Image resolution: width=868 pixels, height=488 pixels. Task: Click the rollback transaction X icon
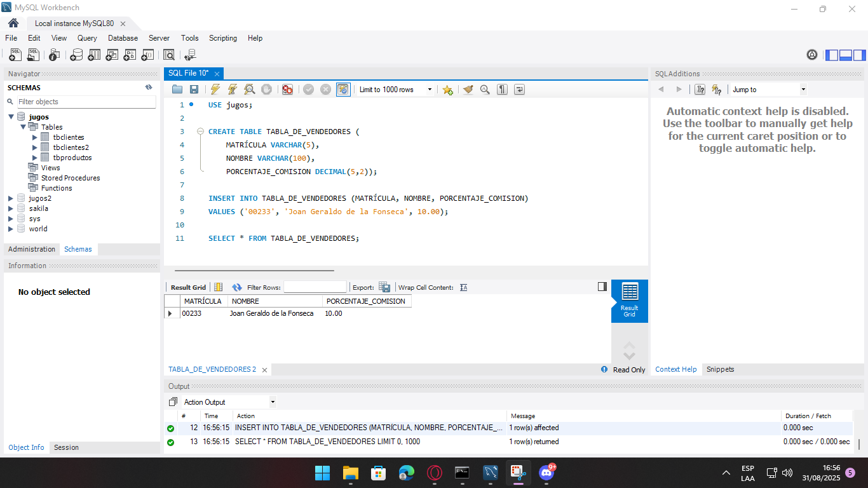(325, 90)
